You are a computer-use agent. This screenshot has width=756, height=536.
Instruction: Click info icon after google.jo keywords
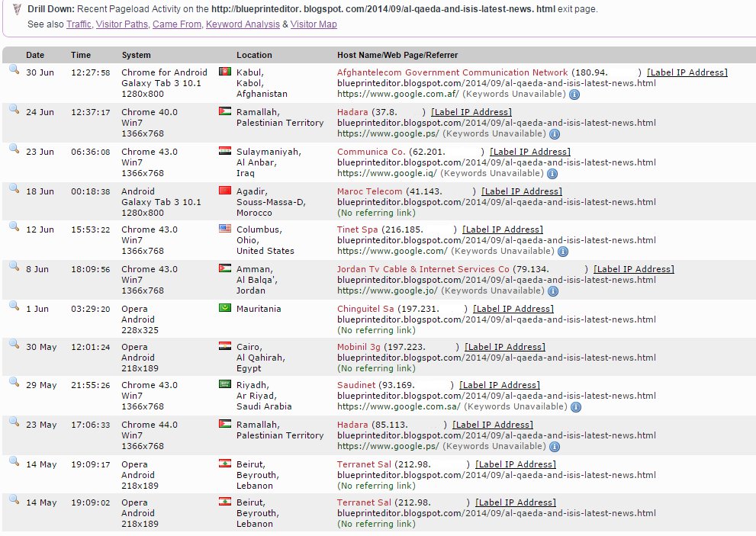coord(553,291)
